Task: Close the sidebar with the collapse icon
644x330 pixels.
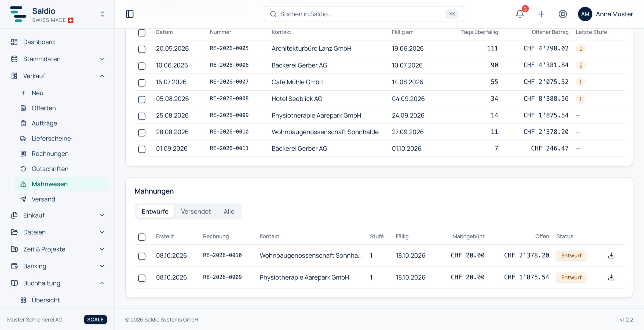Action: pyautogui.click(x=102, y=14)
